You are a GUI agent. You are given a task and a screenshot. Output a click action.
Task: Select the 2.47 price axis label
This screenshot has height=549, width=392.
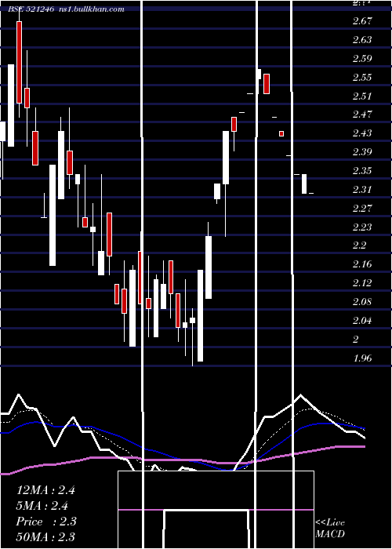(362, 115)
